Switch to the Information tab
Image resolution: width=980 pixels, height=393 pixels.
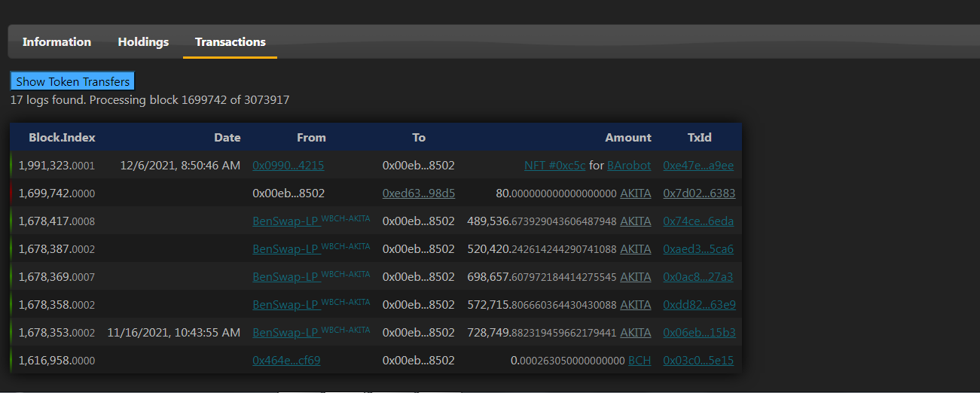click(x=56, y=42)
